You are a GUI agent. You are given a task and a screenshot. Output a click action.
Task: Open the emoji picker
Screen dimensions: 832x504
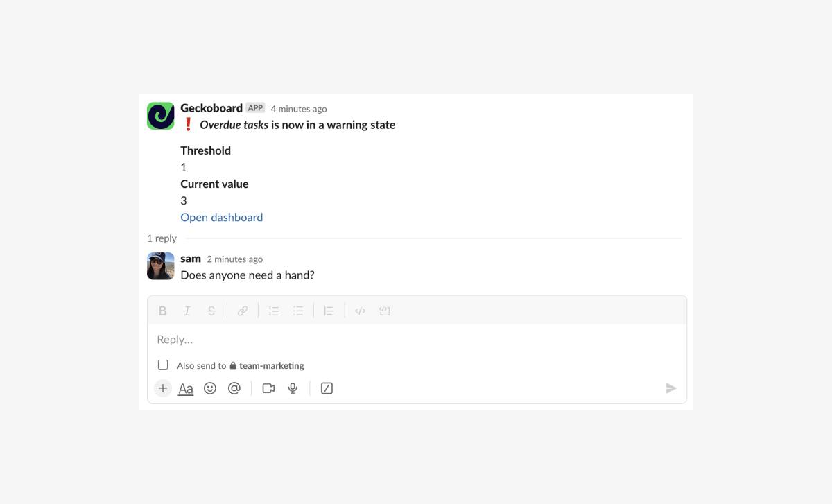point(210,388)
